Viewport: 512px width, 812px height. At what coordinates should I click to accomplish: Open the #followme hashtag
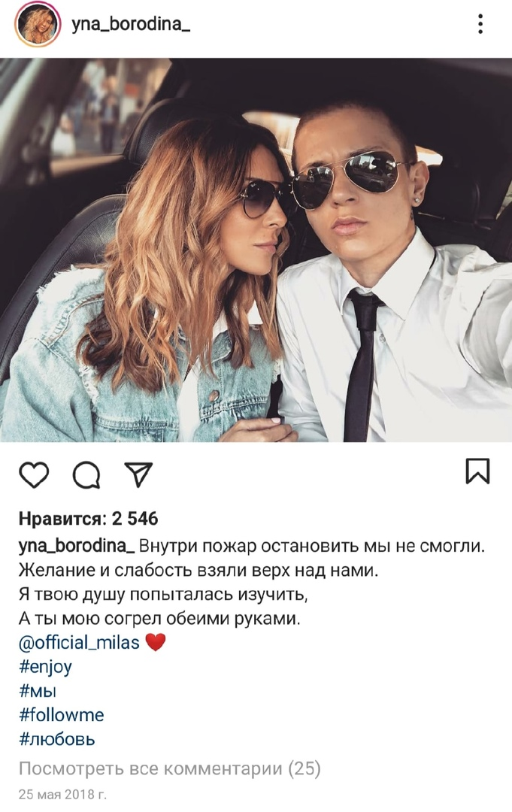(62, 715)
